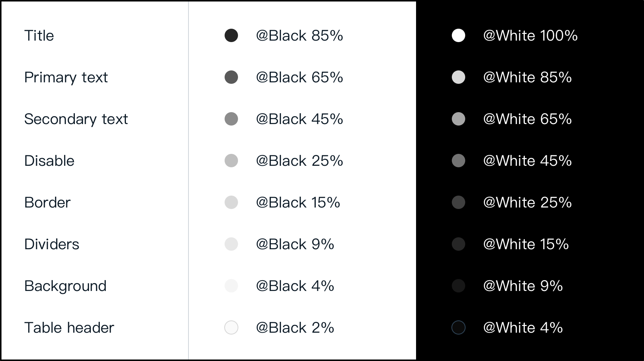Click the @White 25% dark circle
The image size is (644, 361).
459,202
